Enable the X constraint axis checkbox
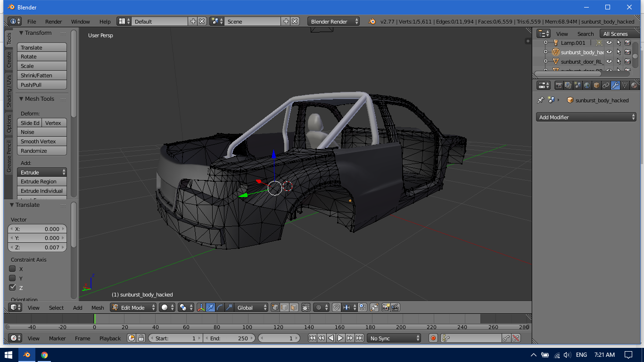The width and height of the screenshot is (644, 362). [x=13, y=269]
